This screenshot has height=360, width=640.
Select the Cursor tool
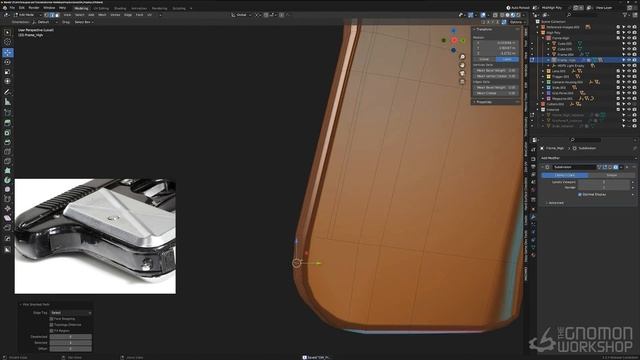point(7,42)
